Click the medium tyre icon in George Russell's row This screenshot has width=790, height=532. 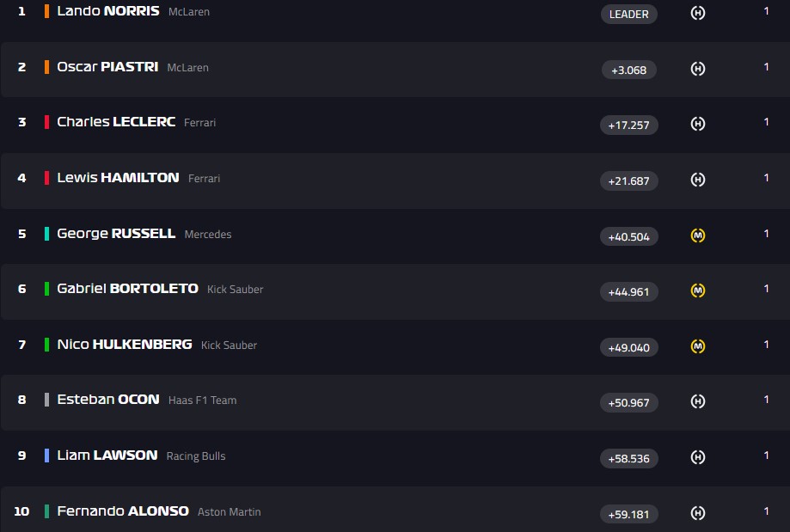[x=698, y=235]
